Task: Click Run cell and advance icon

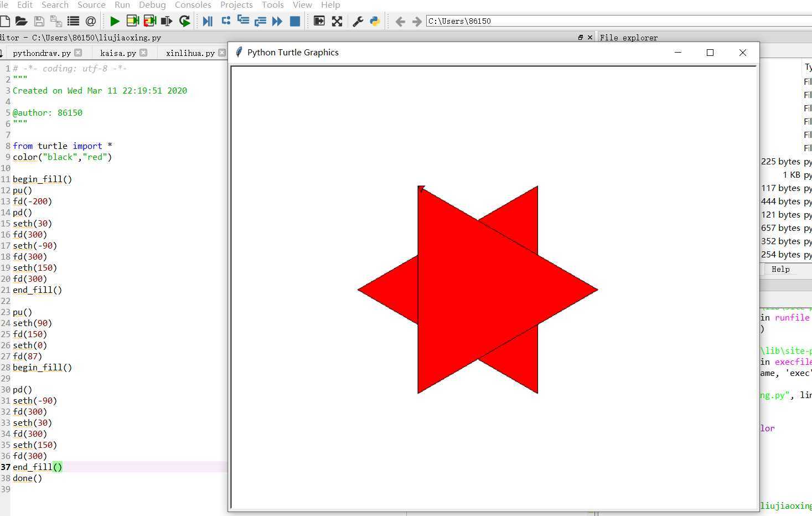Action: click(149, 21)
